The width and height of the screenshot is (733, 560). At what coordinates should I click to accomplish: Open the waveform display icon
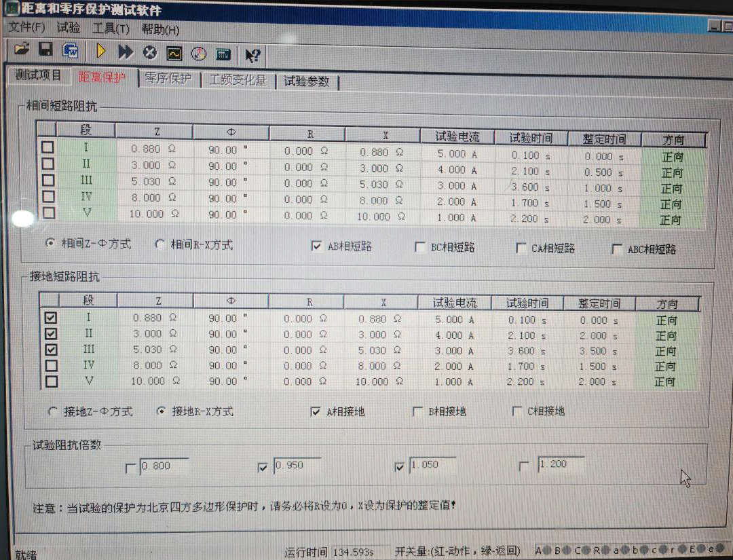pyautogui.click(x=174, y=54)
